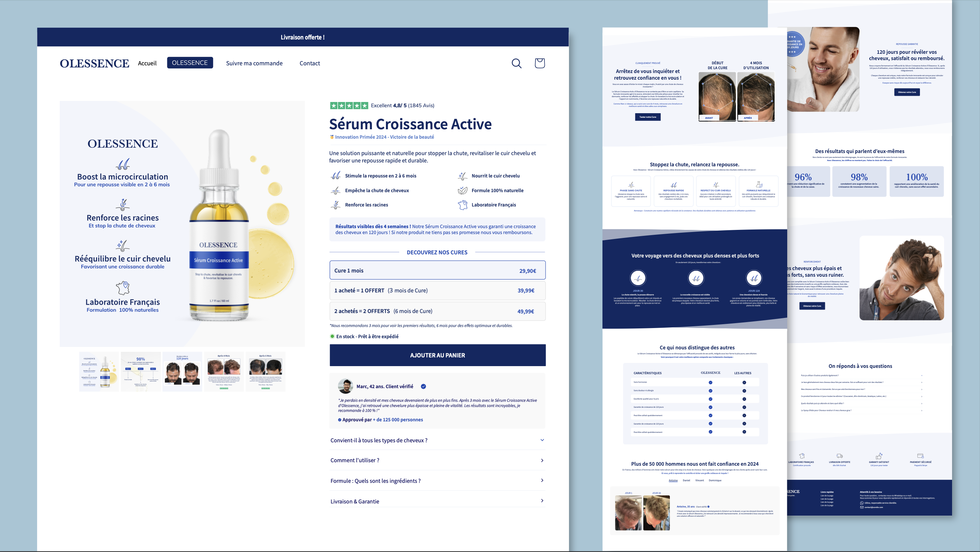This screenshot has height=552, width=980.
Task: Expand the 'Comment l'utiliser ?' accordion
Action: click(437, 460)
